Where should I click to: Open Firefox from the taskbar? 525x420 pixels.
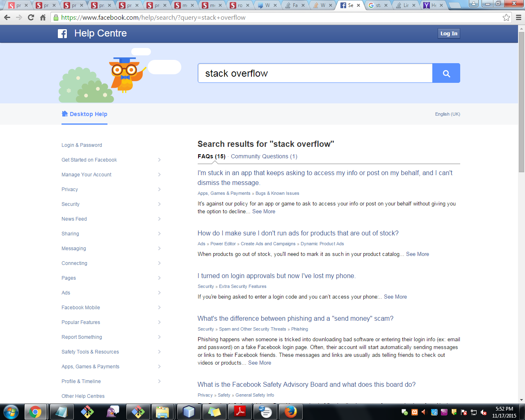(290, 411)
